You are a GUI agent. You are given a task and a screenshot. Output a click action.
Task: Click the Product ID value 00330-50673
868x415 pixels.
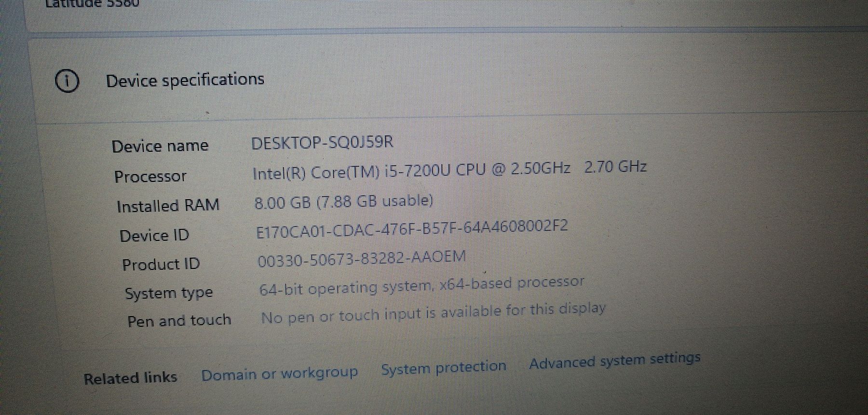(362, 258)
